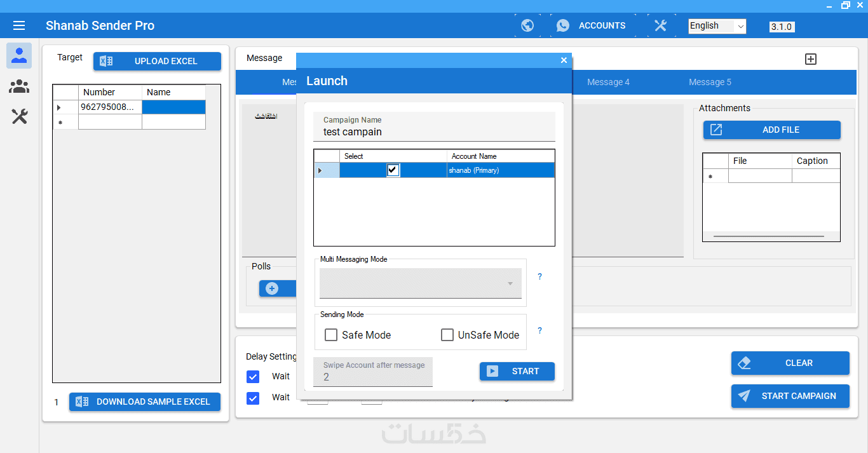This screenshot has height=453, width=868.
Task: Click the add message plus icon
Action: coord(811,59)
